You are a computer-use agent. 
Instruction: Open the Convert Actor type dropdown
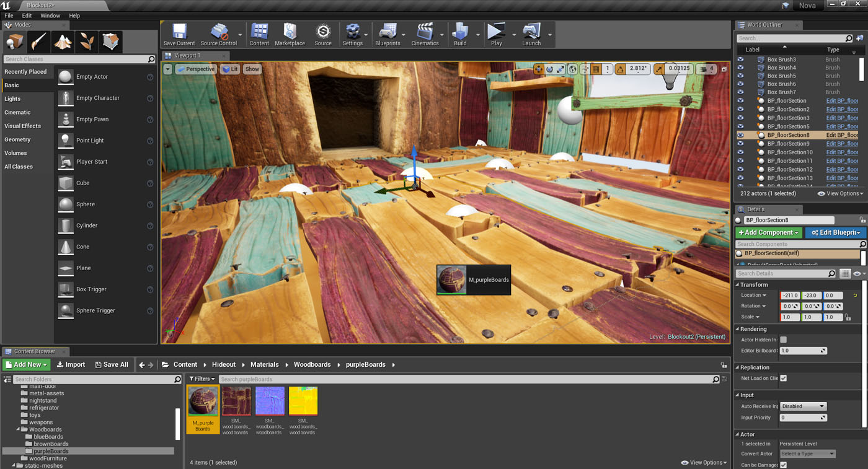807,454
